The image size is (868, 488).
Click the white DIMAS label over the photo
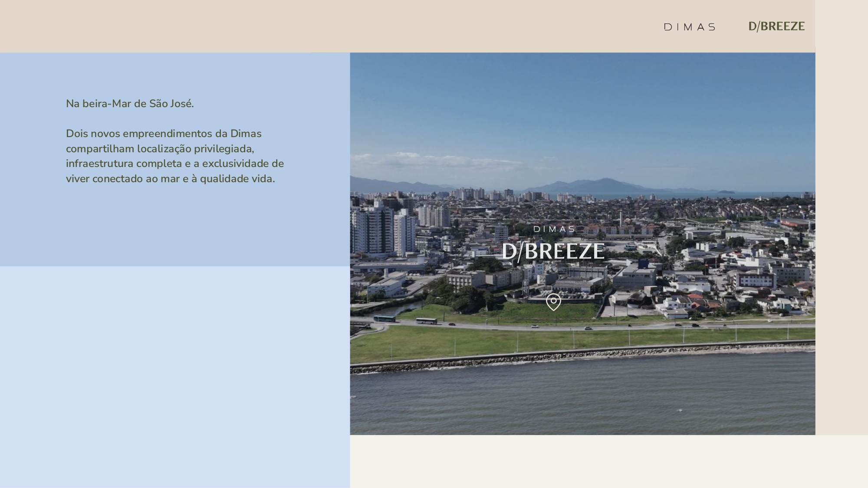554,229
